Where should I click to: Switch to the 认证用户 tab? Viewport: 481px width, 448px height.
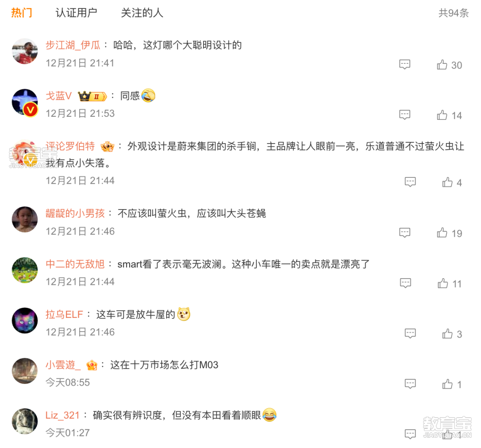click(76, 13)
